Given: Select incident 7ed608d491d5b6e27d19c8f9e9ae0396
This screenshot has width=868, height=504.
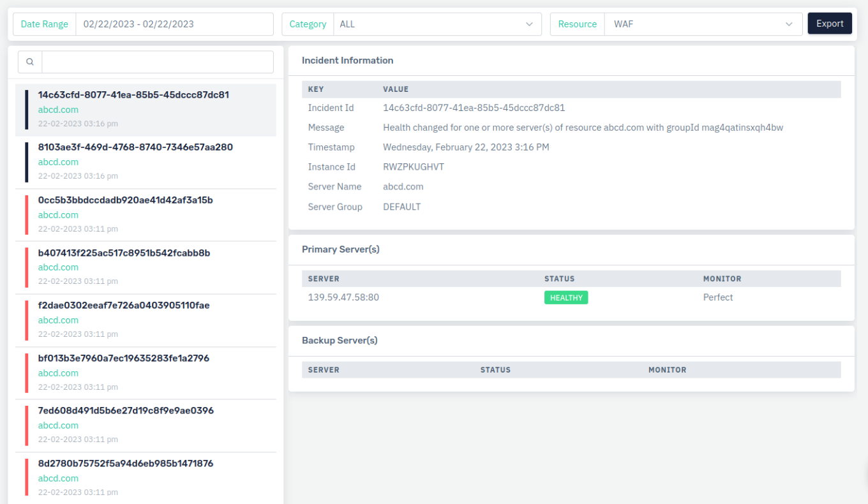Looking at the screenshot, I should [146, 426].
